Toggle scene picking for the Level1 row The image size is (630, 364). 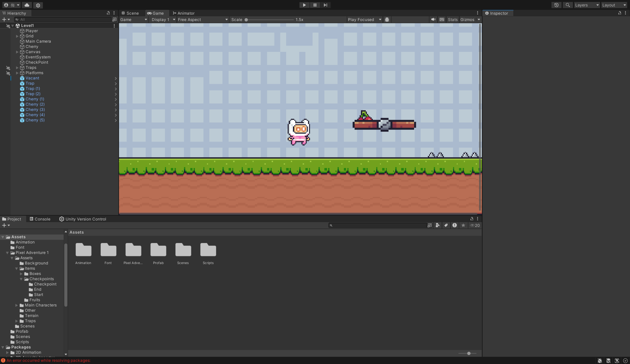point(8,26)
